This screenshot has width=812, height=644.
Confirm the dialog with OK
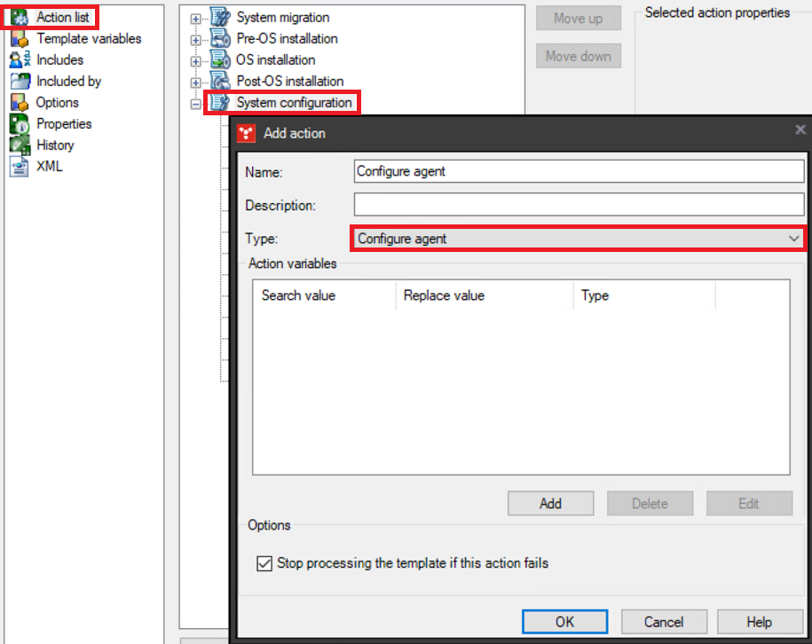pos(564,621)
